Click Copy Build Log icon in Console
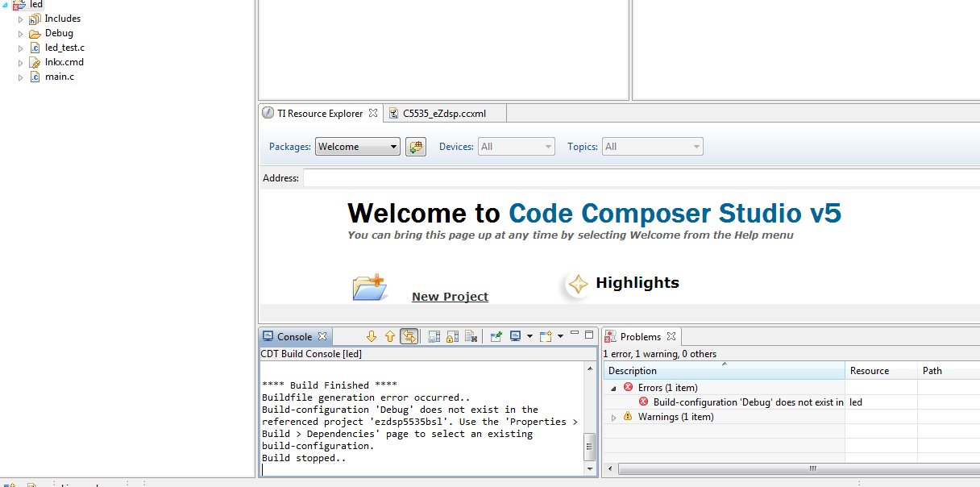This screenshot has height=487, width=980. point(434,336)
